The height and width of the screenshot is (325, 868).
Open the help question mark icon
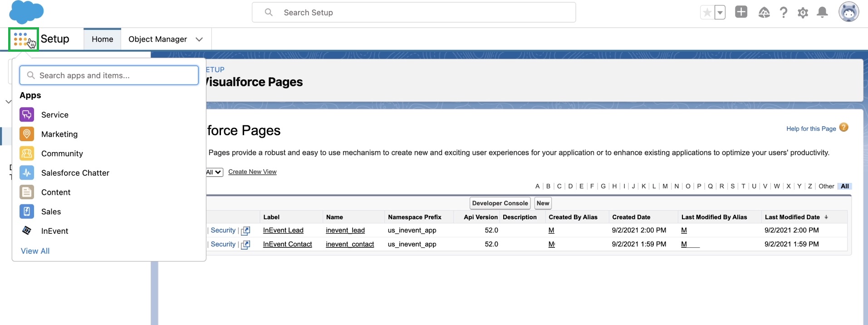click(x=784, y=13)
